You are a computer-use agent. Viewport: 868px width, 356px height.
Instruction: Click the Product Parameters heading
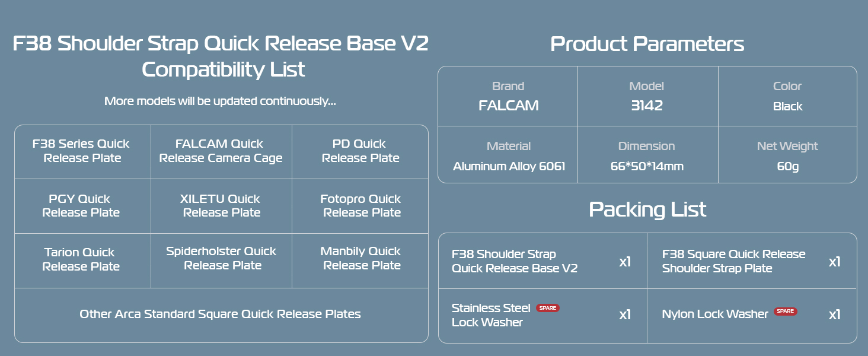tap(647, 44)
